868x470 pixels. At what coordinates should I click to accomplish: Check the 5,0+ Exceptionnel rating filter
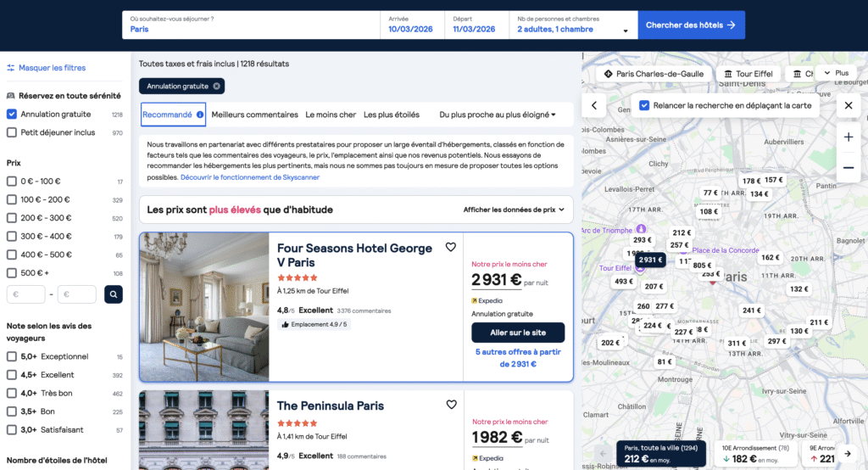click(12, 356)
